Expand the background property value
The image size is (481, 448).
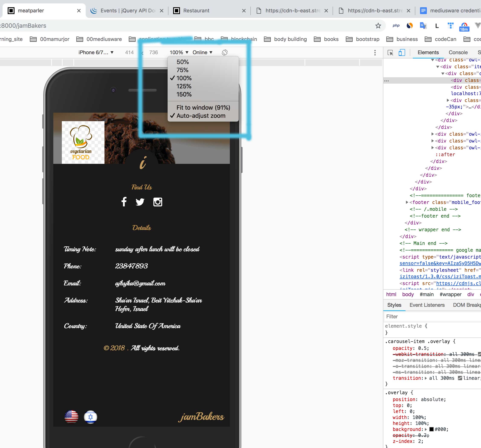[426, 429]
